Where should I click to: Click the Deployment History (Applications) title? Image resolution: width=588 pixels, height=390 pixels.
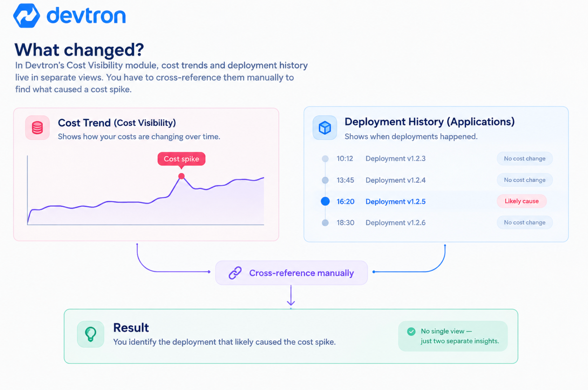point(430,122)
